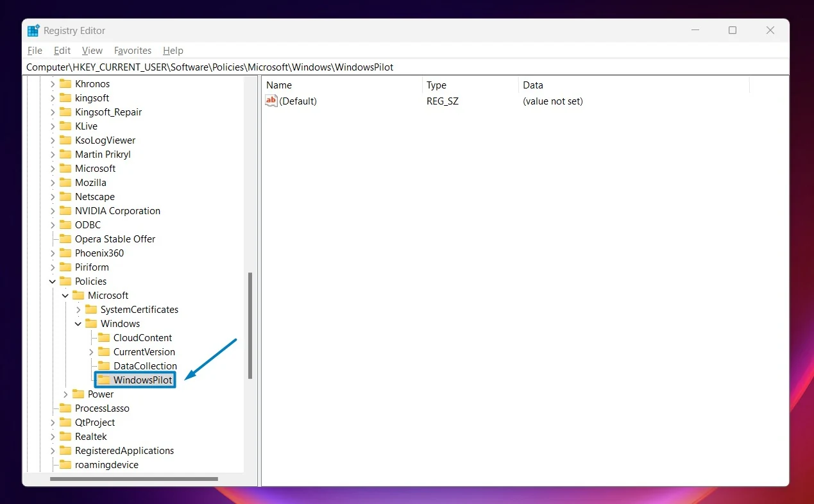Select the Windows key label
This screenshot has height=504, width=814.
tap(120, 324)
